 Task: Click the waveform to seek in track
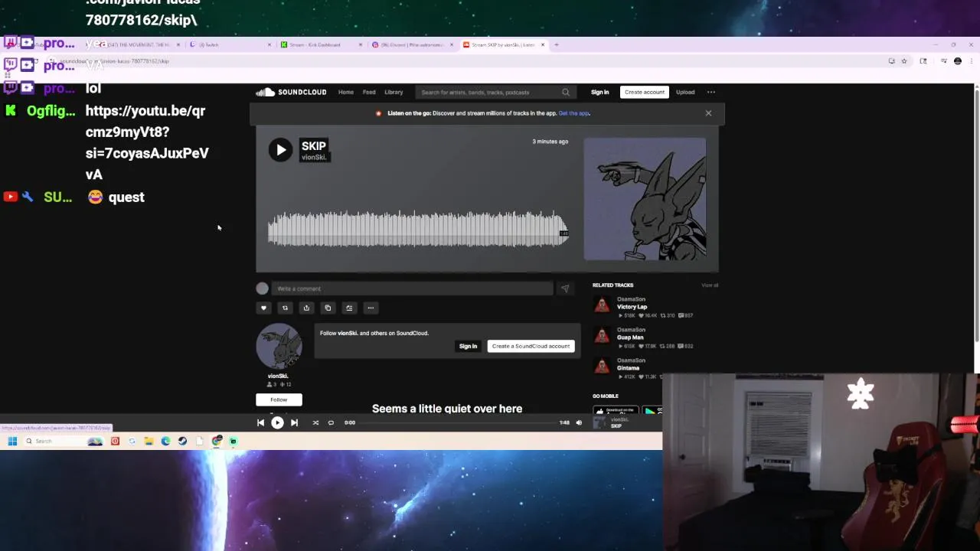pos(417,228)
